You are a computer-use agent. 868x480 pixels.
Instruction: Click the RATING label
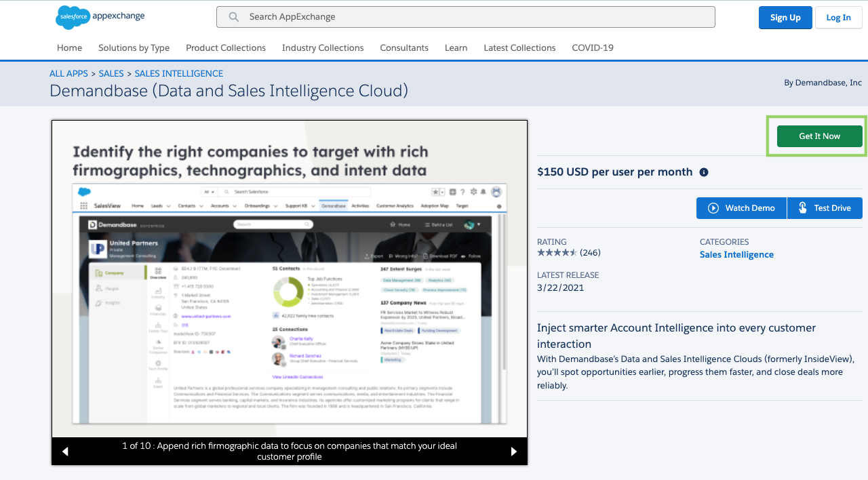point(552,242)
